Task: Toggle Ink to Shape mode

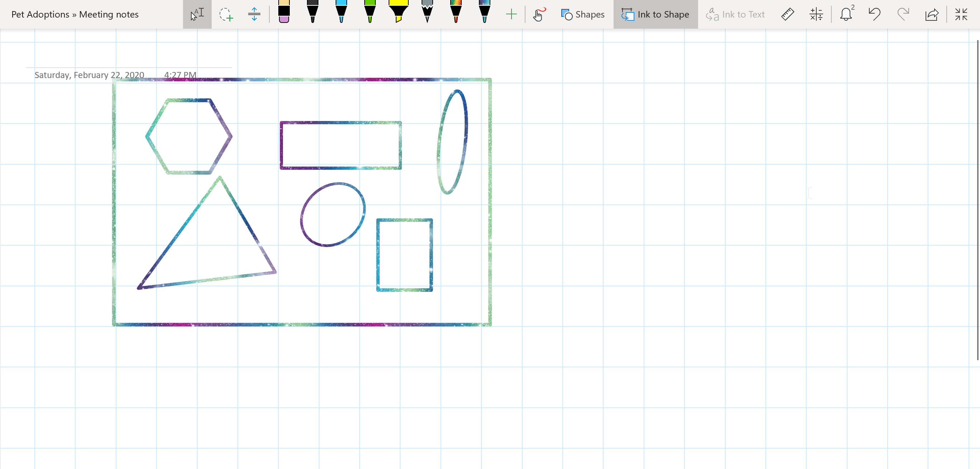Action: pyautogui.click(x=655, y=14)
